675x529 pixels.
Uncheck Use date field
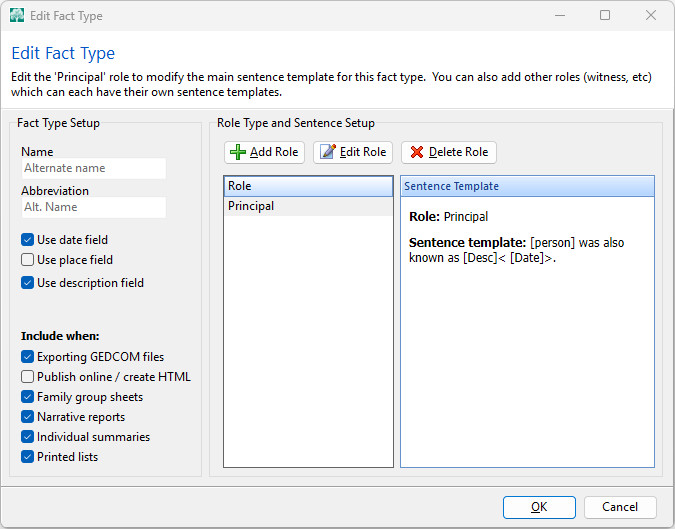click(x=28, y=240)
